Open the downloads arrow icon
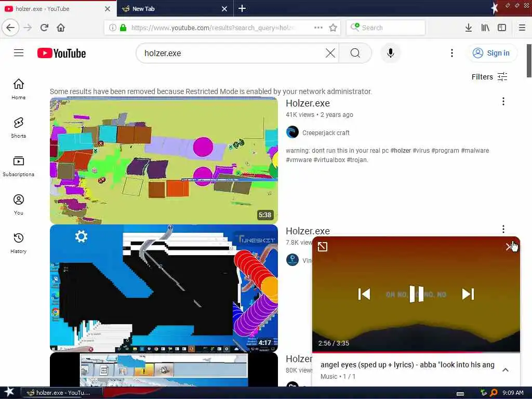Screen dimensions: 532x399 [468, 28]
